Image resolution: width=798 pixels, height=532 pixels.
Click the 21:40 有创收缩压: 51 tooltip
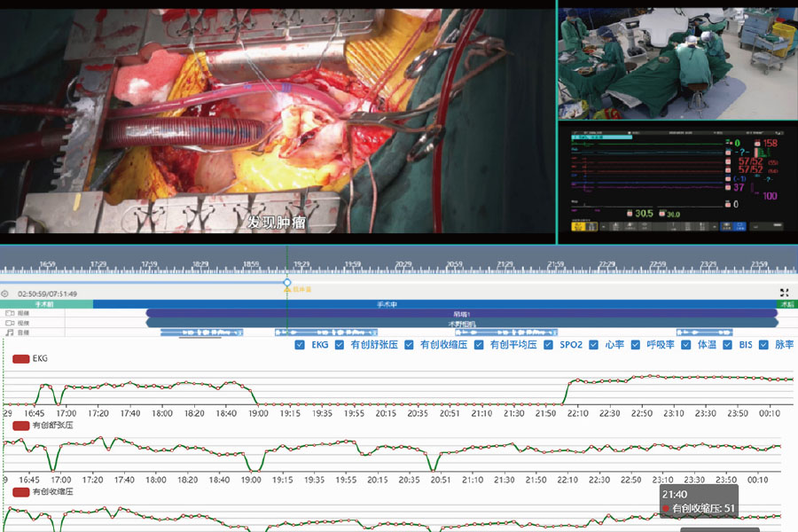[x=699, y=502]
